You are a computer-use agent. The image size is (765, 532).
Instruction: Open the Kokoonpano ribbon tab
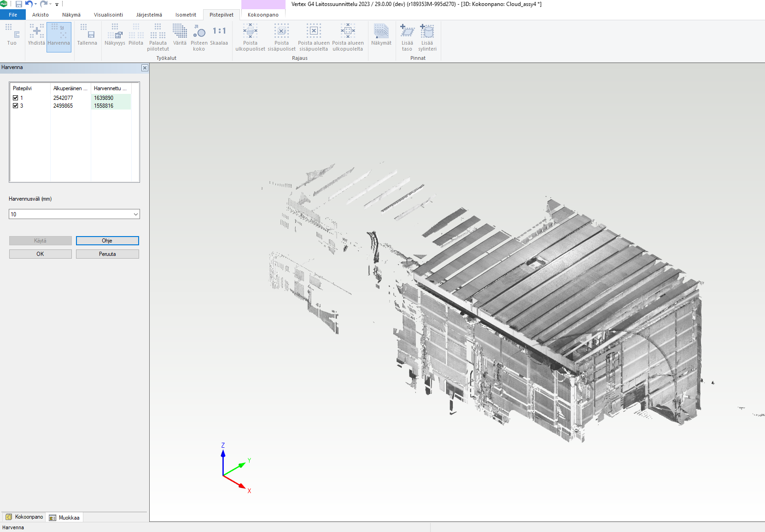(263, 15)
